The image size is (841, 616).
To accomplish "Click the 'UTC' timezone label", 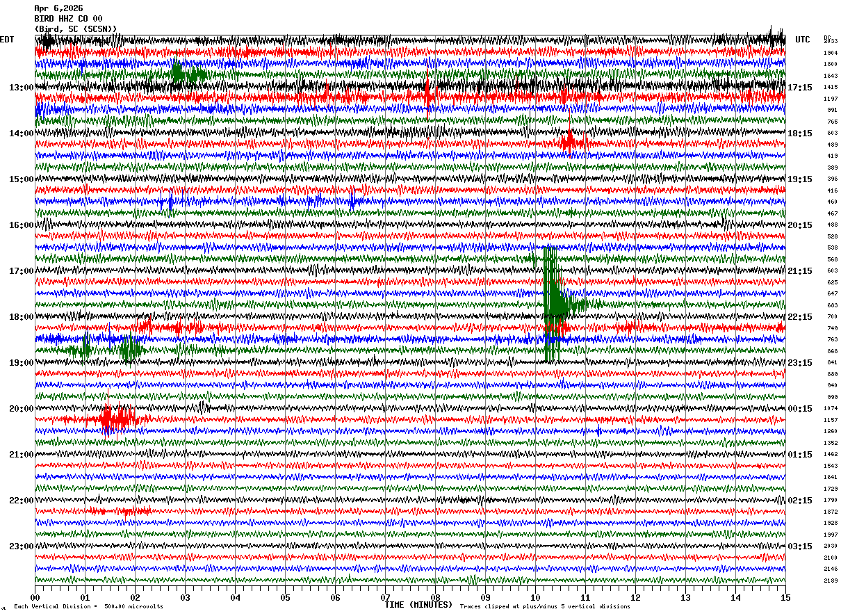I will click(x=803, y=40).
